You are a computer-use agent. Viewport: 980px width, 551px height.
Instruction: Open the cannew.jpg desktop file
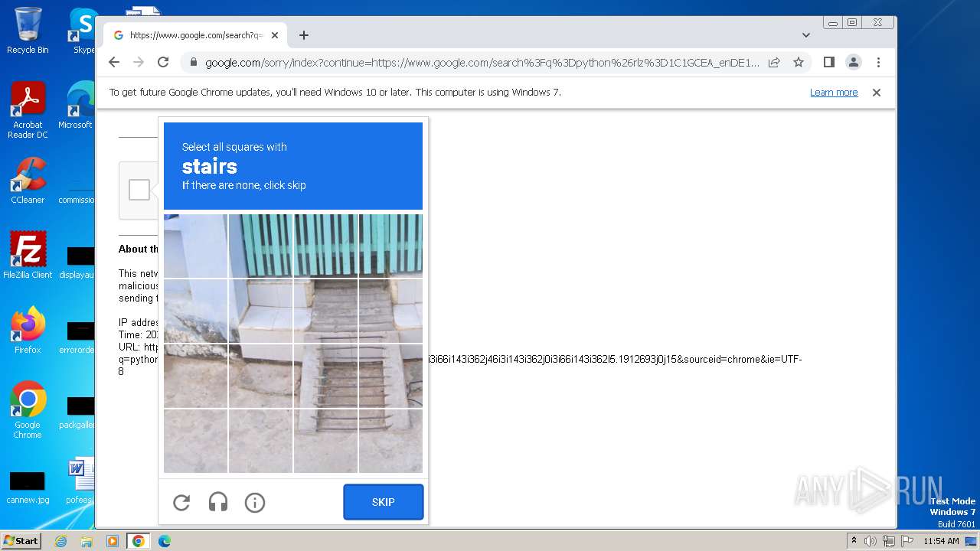28,487
